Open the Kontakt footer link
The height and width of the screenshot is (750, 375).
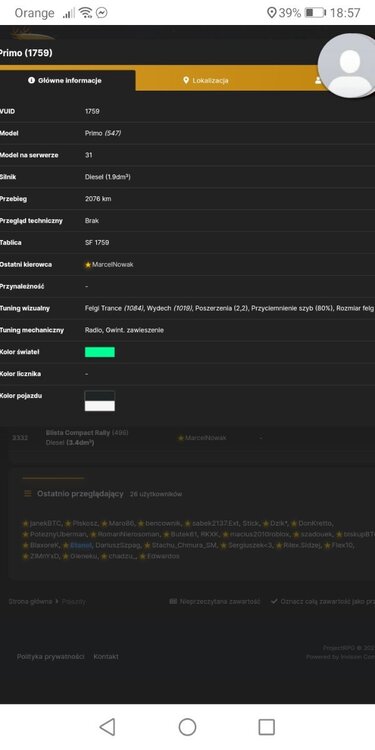(106, 657)
